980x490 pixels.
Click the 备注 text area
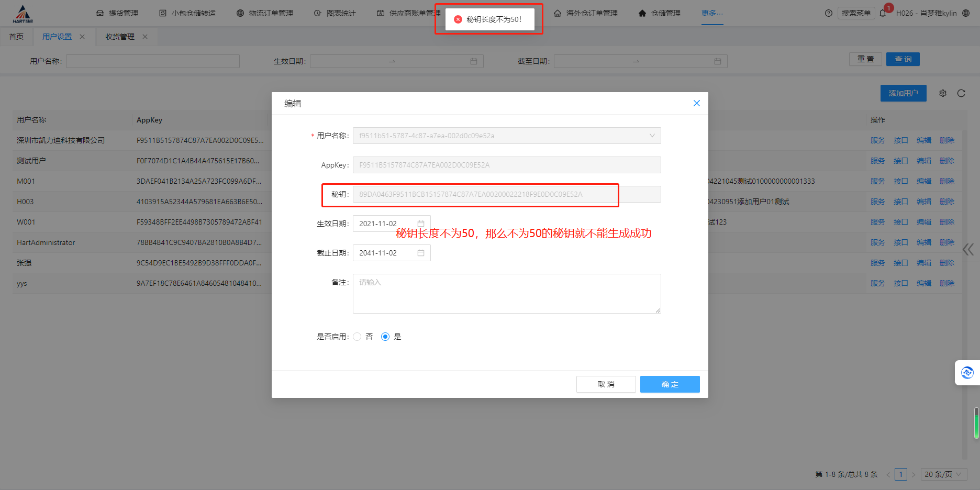point(506,294)
